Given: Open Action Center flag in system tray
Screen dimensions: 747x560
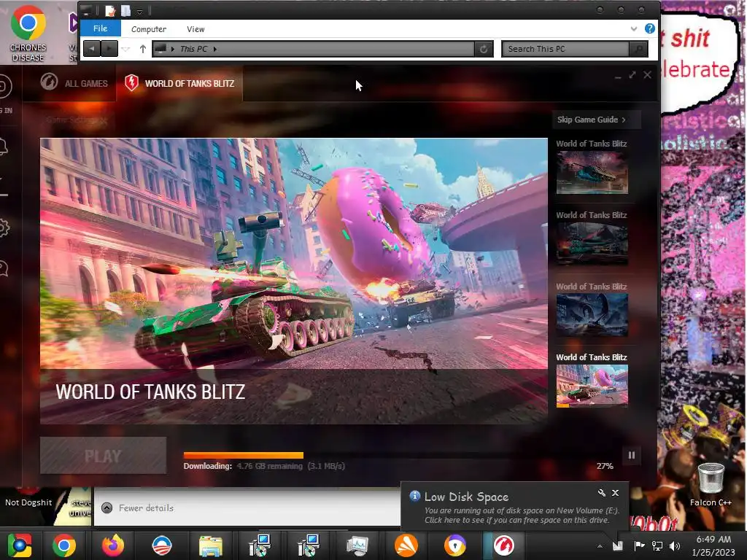Looking at the screenshot, I should (x=639, y=545).
